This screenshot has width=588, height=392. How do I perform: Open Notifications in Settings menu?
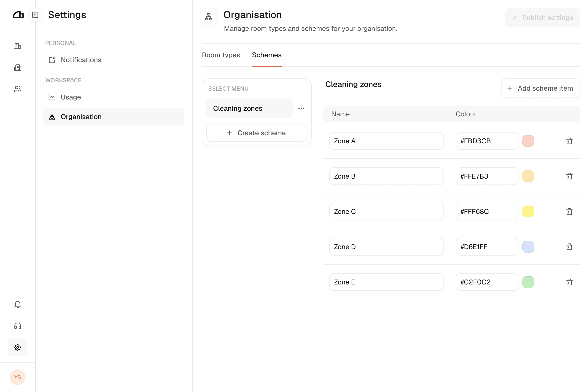point(113,60)
